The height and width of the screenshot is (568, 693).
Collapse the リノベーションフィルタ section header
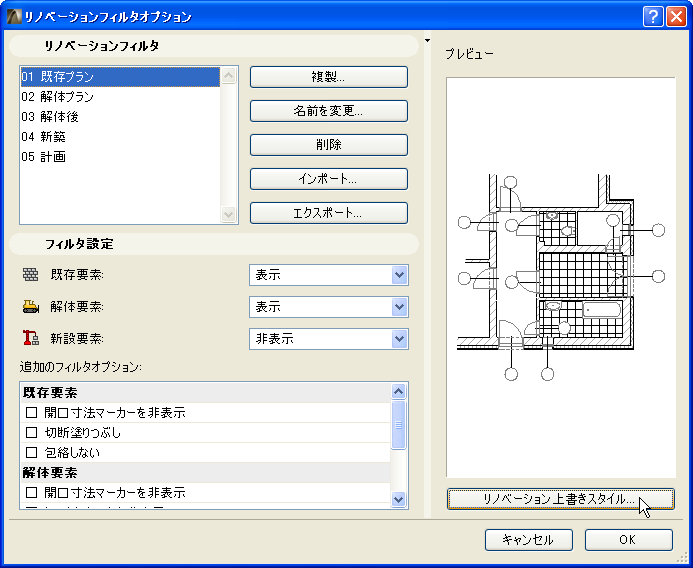[x=213, y=46]
